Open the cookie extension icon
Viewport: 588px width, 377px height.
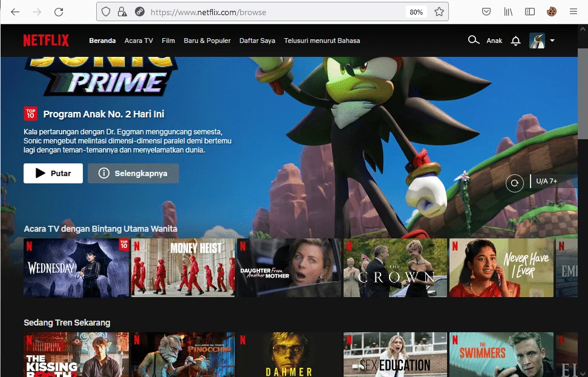click(551, 11)
